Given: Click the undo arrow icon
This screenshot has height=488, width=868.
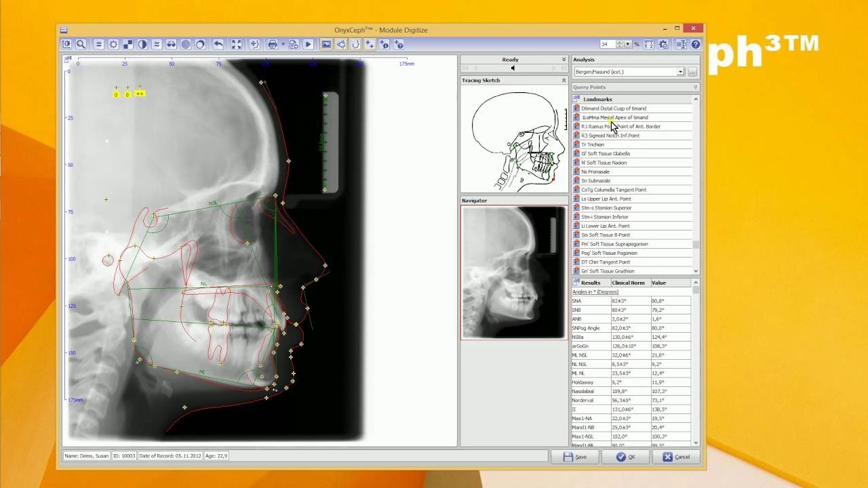Looking at the screenshot, I should point(218,44).
